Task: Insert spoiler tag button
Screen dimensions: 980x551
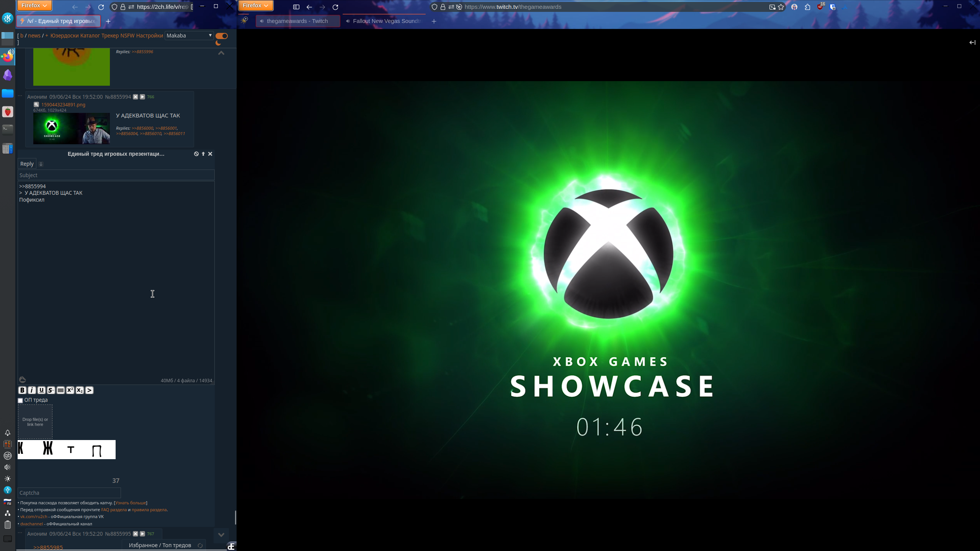Action: tap(60, 390)
